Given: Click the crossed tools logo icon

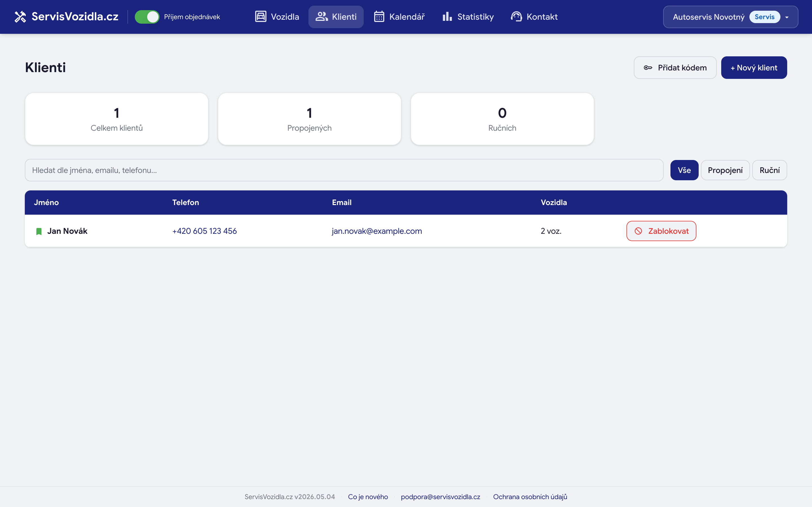Looking at the screenshot, I should (x=20, y=17).
